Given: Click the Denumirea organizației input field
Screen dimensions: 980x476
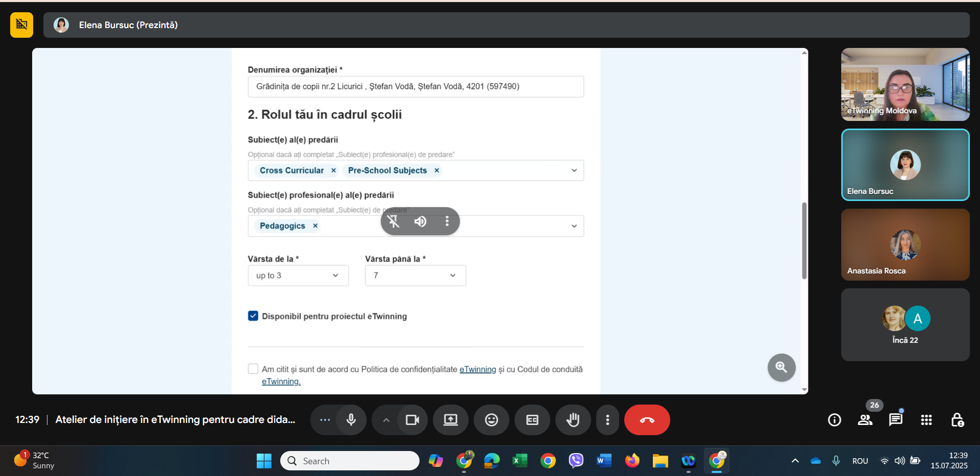Looking at the screenshot, I should (415, 87).
